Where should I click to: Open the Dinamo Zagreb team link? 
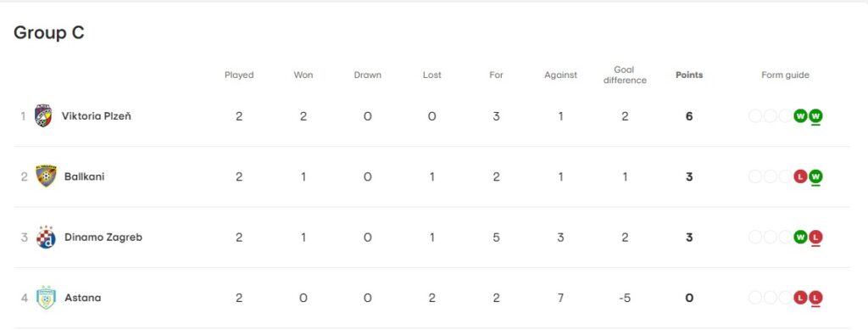point(103,237)
